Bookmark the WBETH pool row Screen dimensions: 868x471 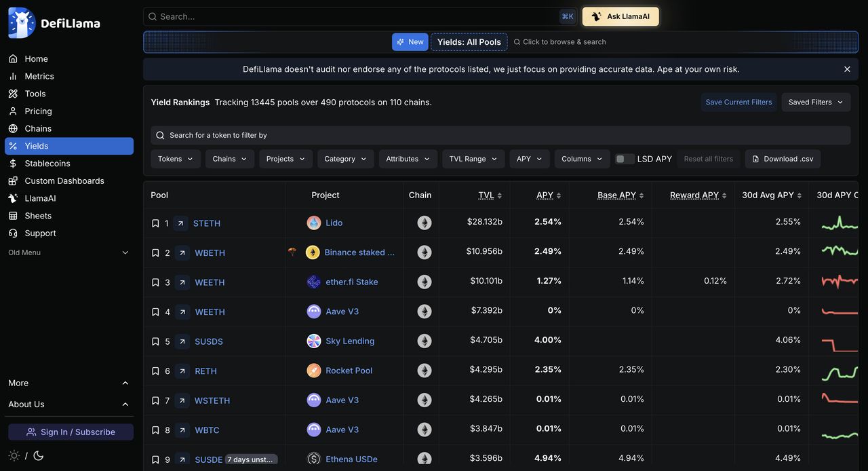(x=155, y=253)
